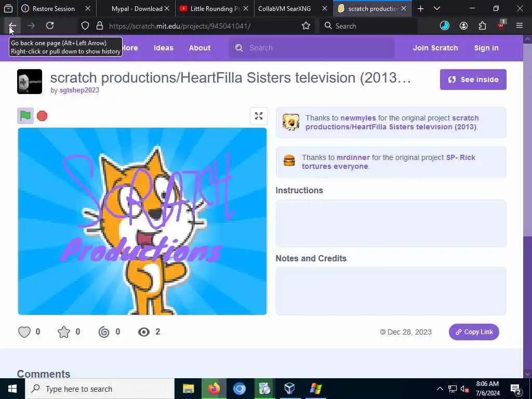Open the mrdinner user link
The image size is (532, 399).
click(353, 157)
